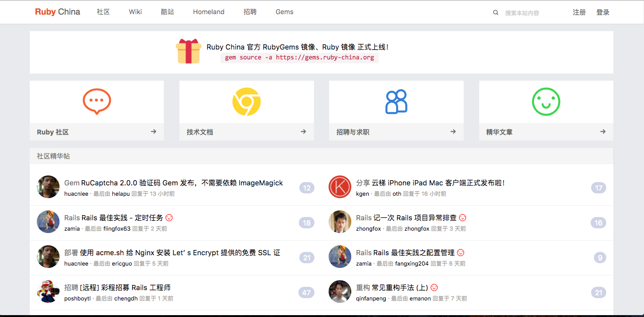Click zamia avatar on 定时任务 post
Screen dimensions: 644x317
point(48,222)
